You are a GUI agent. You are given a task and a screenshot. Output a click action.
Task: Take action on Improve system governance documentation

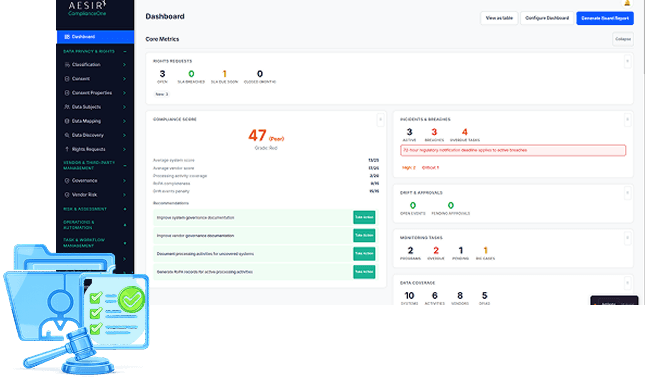364,217
